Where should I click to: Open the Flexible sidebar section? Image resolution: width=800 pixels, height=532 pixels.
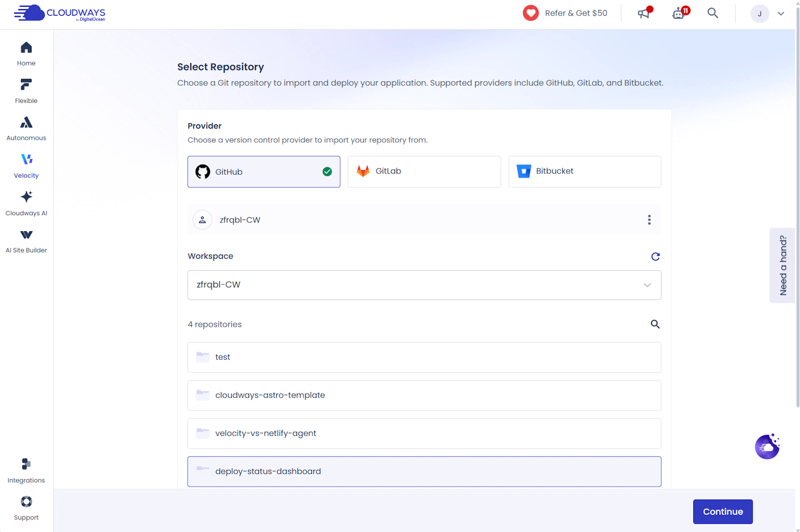point(26,91)
